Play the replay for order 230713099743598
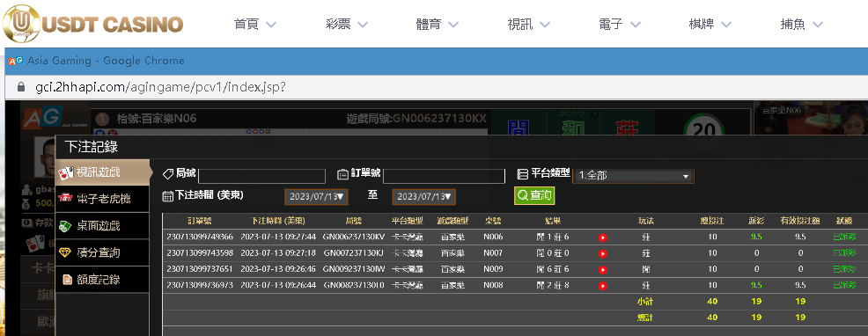This screenshot has width=868, height=336. tap(603, 253)
